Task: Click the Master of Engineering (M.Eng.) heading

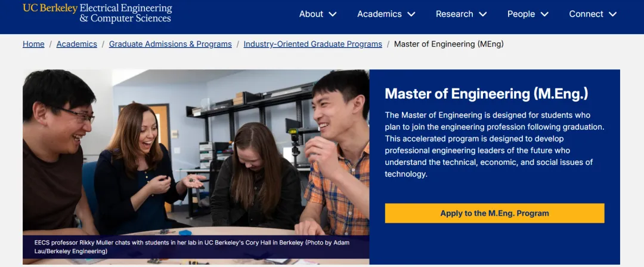Action: click(x=487, y=94)
